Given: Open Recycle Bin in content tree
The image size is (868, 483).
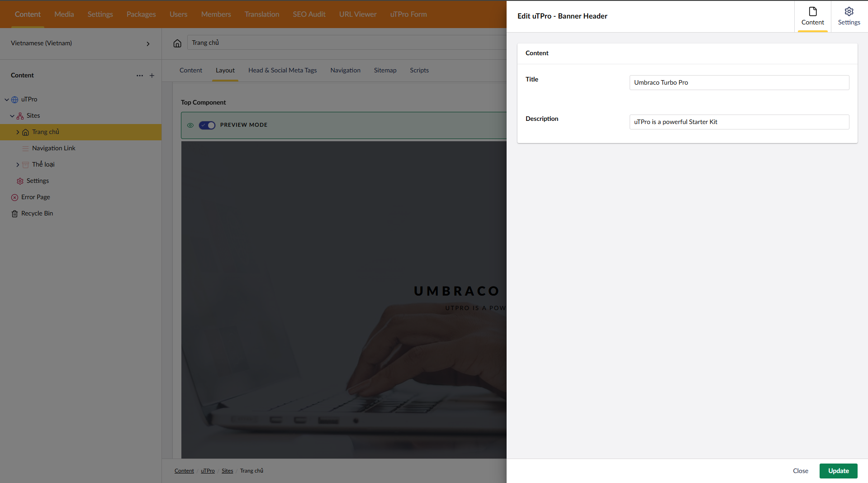Looking at the screenshot, I should [x=37, y=214].
